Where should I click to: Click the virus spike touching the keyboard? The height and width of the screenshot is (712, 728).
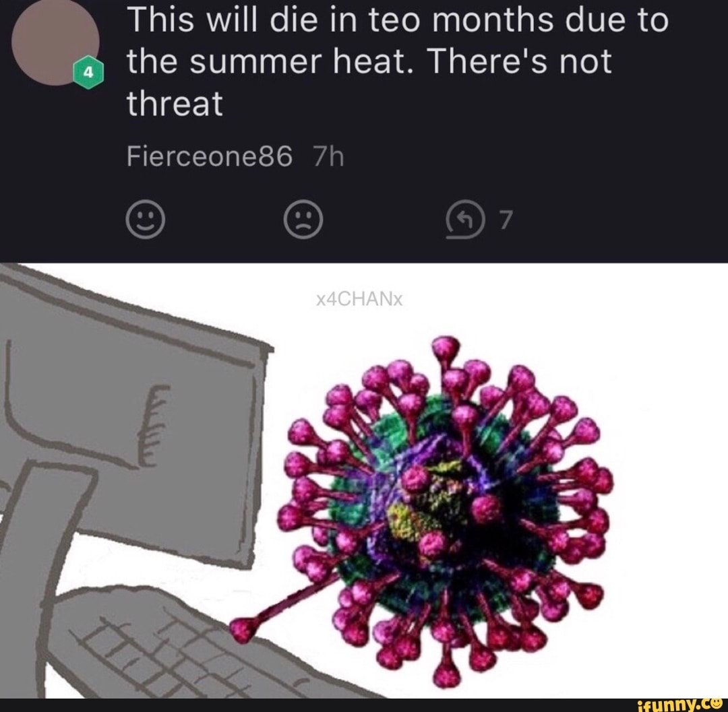click(x=274, y=608)
